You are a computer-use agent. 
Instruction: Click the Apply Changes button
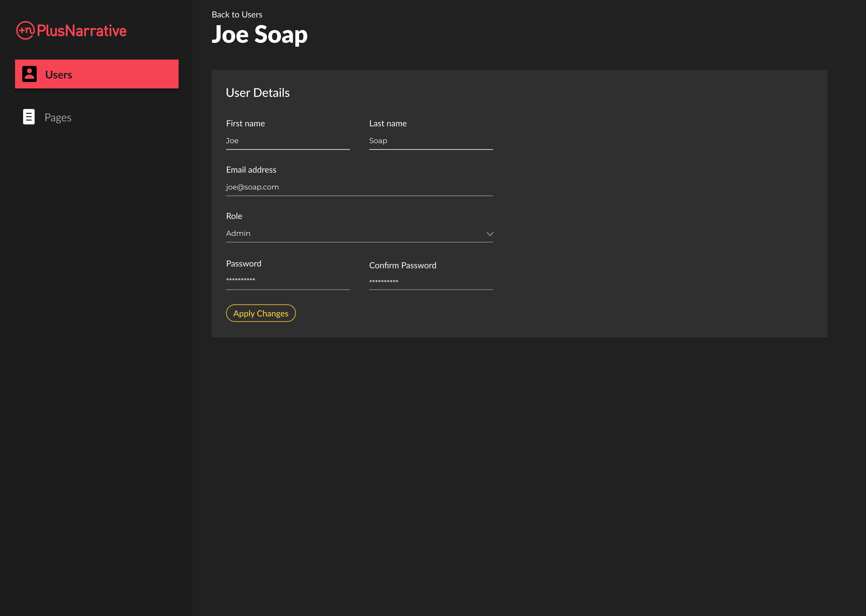click(x=261, y=313)
